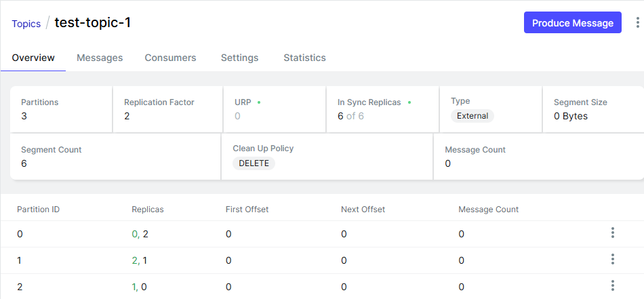Open actions menu for partition 2
This screenshot has height=299, width=644.
tap(613, 286)
